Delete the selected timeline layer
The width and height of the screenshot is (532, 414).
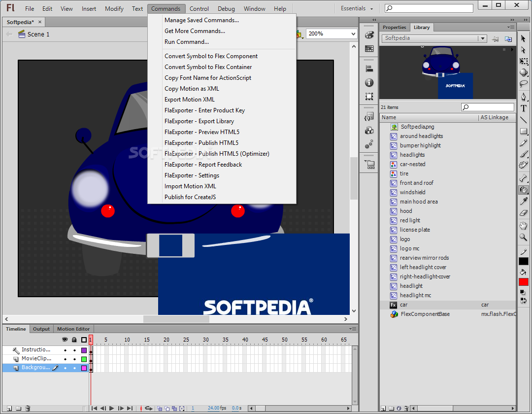(28, 408)
